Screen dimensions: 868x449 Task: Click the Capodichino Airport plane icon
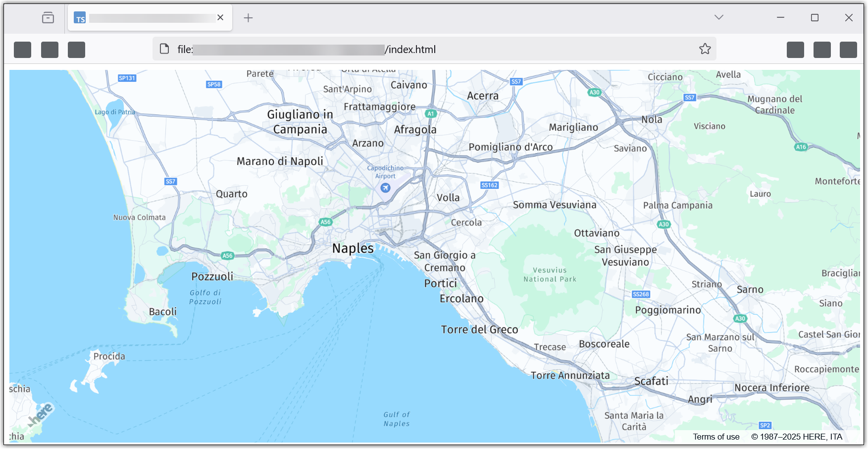385,188
